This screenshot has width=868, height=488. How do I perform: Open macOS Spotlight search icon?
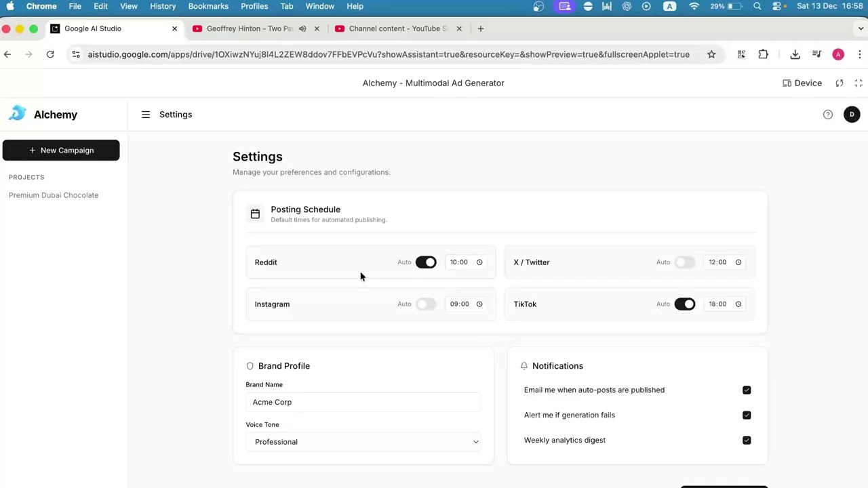click(x=757, y=6)
